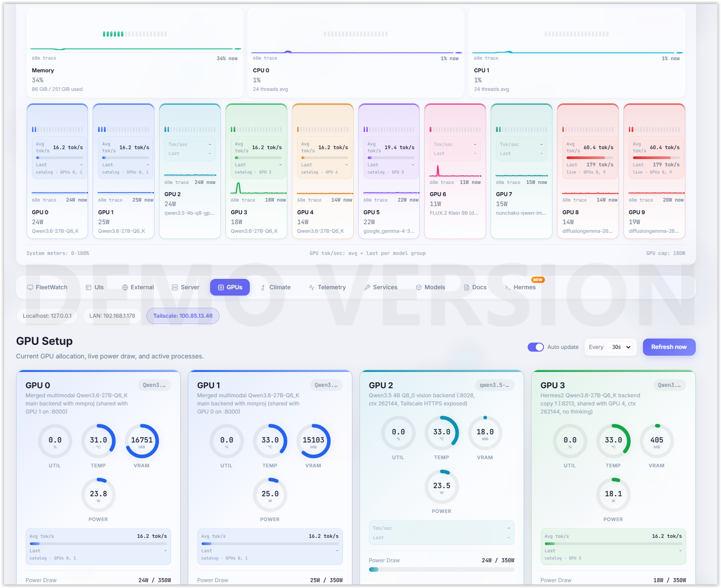Click the FleetWatch monitor icon

click(x=30, y=287)
